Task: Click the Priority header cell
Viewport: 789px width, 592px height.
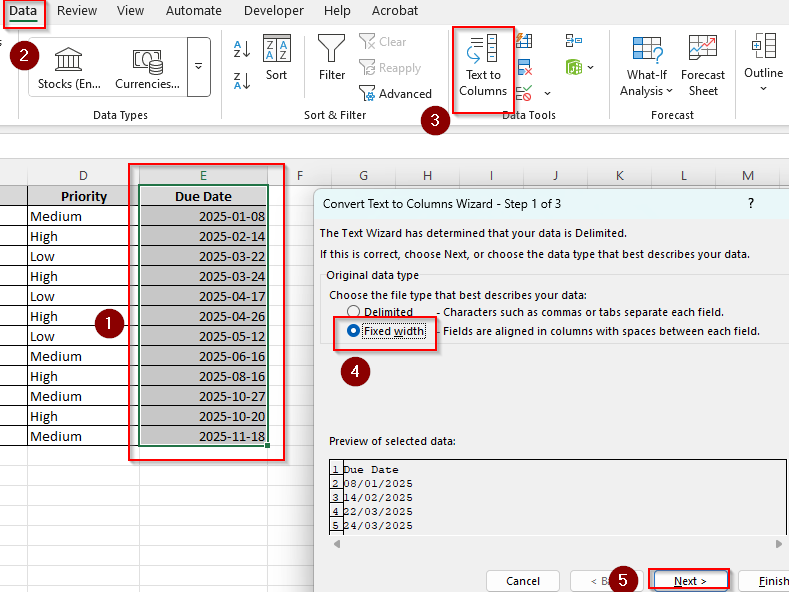Action: [83, 196]
